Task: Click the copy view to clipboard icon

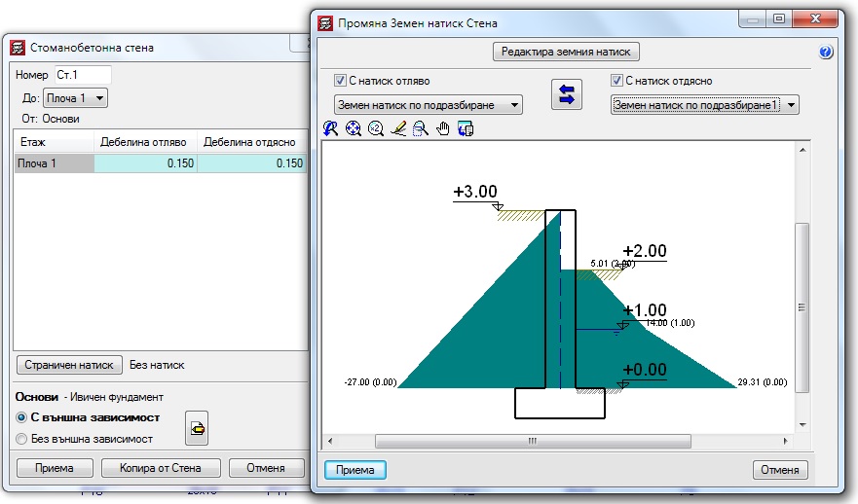Action: (466, 128)
